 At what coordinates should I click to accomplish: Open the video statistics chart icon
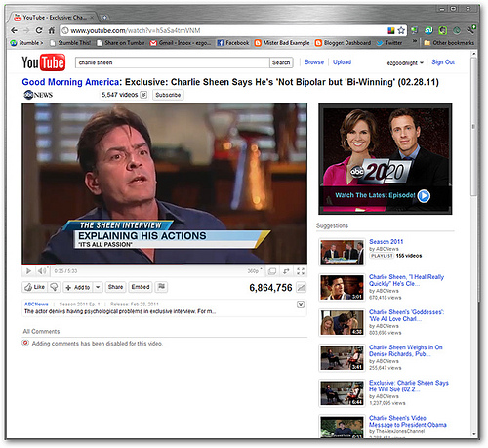coord(302,288)
